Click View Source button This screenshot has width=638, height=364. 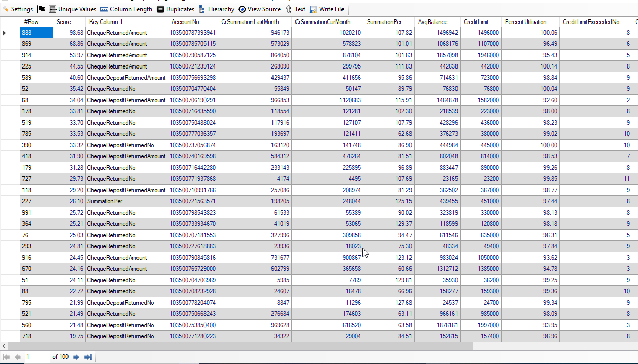tap(260, 9)
